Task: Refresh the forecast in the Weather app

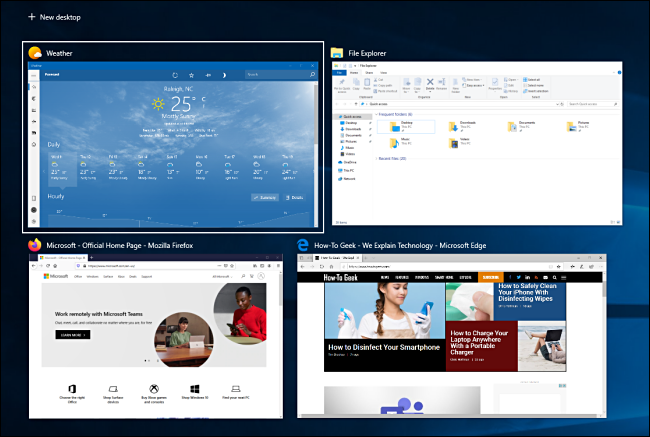Action: [175, 75]
